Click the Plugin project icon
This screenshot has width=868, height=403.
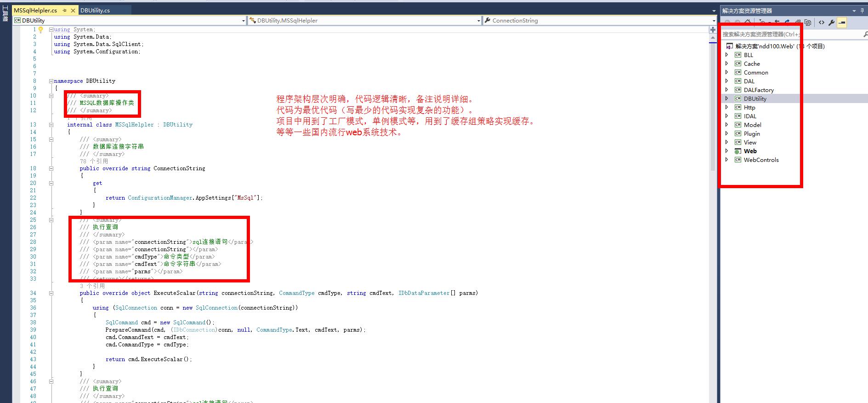738,133
